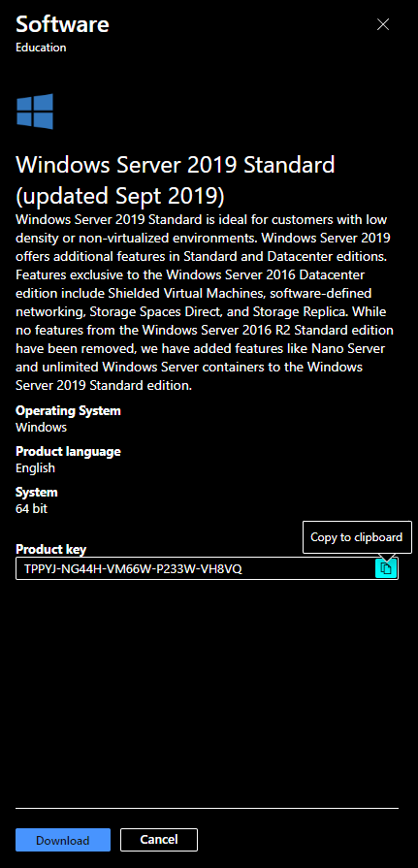
Task: Start the Windows Server 2019 download
Action: click(63, 840)
